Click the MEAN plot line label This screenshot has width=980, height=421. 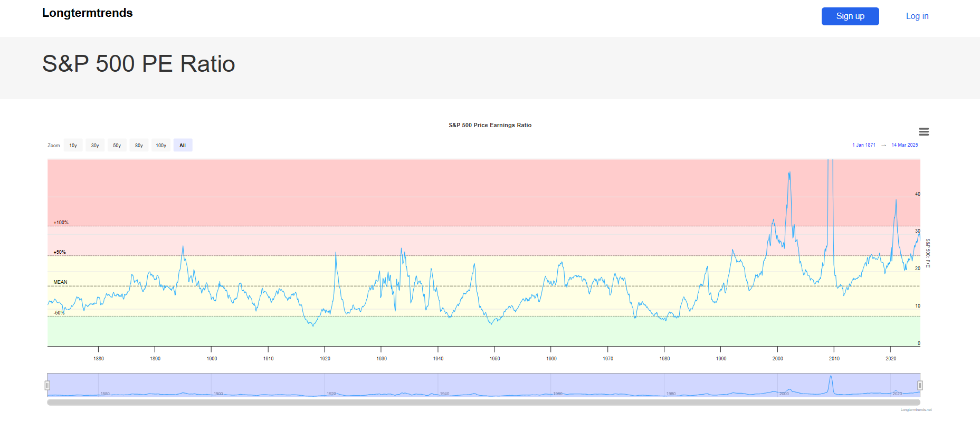60,282
